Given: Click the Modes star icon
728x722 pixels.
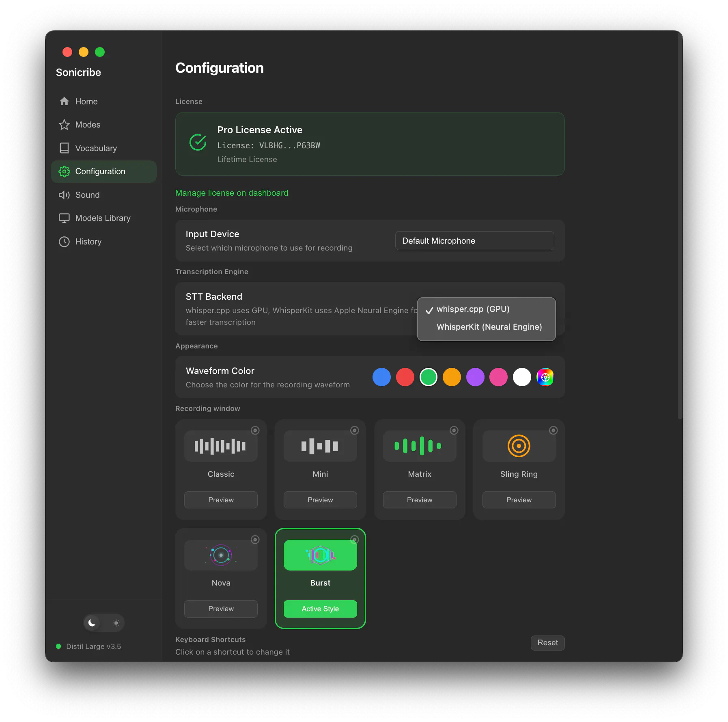Looking at the screenshot, I should [64, 125].
